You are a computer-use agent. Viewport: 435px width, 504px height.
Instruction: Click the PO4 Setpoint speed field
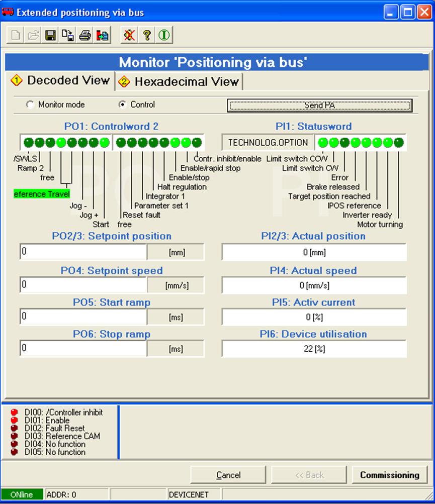tap(83, 285)
